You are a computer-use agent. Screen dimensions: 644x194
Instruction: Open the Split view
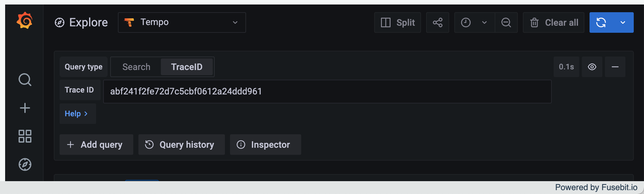pyautogui.click(x=397, y=22)
